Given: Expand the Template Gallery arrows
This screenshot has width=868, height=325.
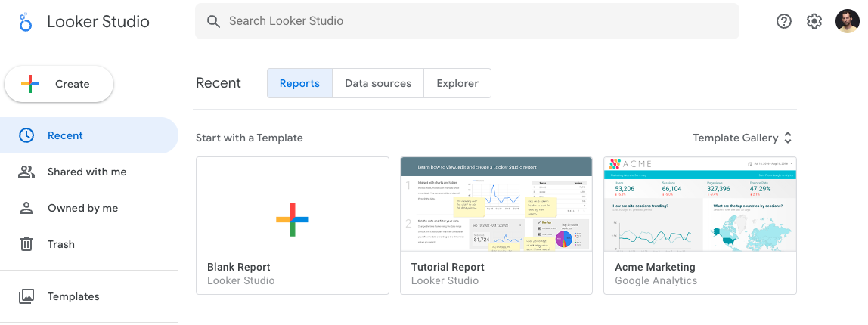Looking at the screenshot, I should (x=788, y=138).
